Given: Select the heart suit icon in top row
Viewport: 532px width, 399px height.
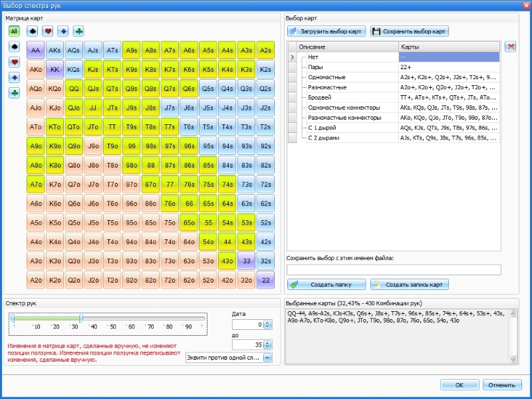Looking at the screenshot, I should tap(48, 31).
